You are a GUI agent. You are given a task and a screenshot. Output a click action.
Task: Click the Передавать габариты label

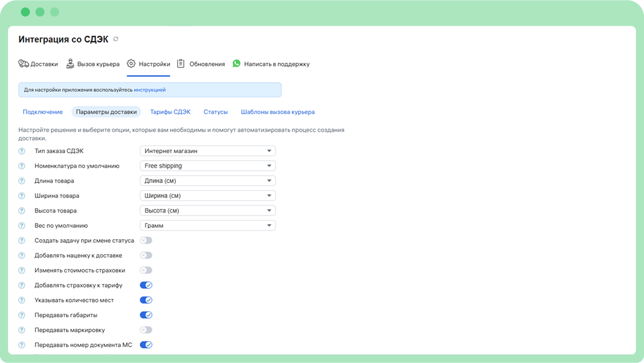[66, 315]
